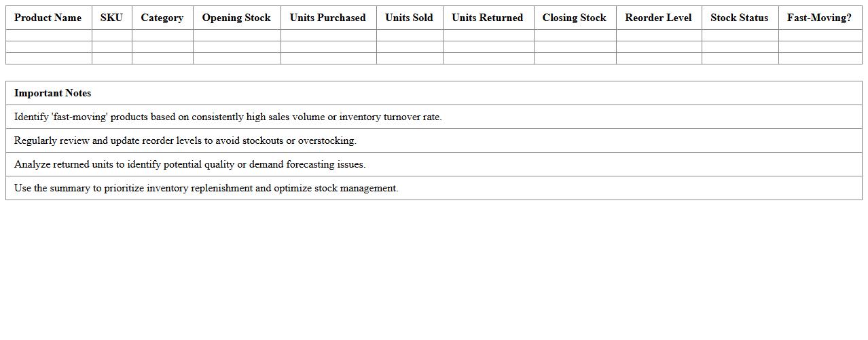Click the Important Notes heading
The width and height of the screenshot is (868, 340).
(x=53, y=93)
